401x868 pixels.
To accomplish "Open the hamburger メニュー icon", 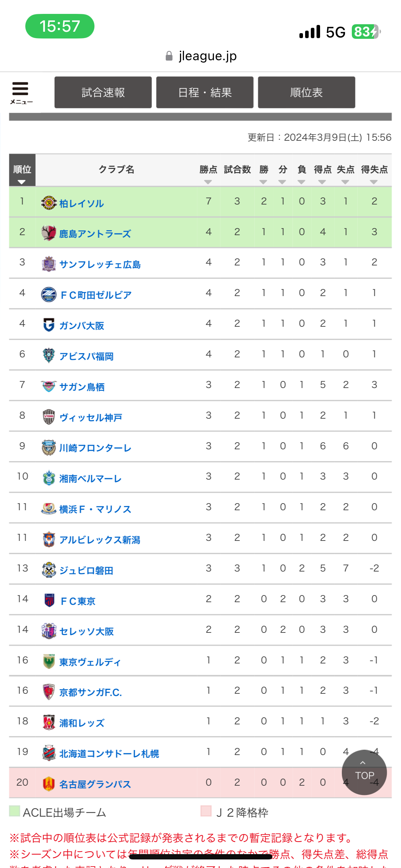I will (x=21, y=93).
